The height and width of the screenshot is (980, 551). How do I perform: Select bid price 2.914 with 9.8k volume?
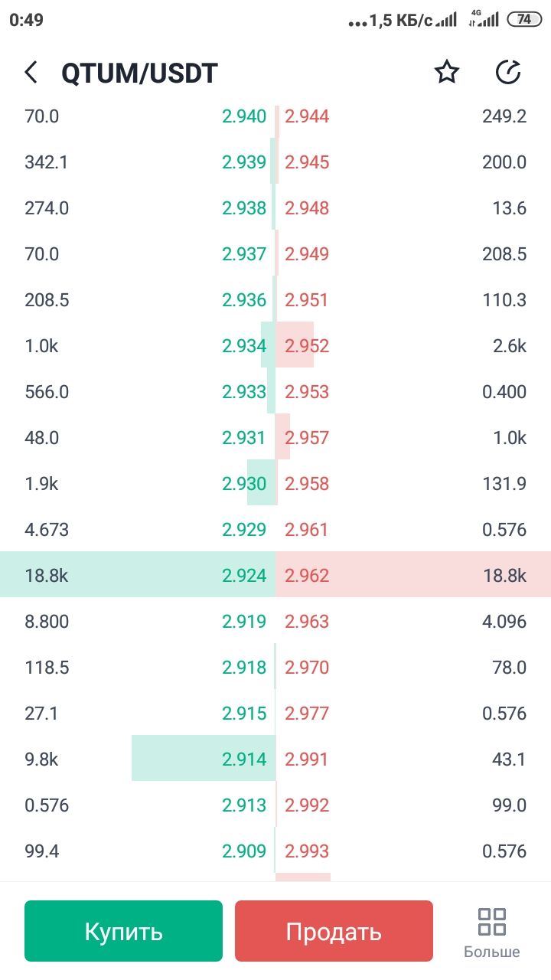[244, 759]
